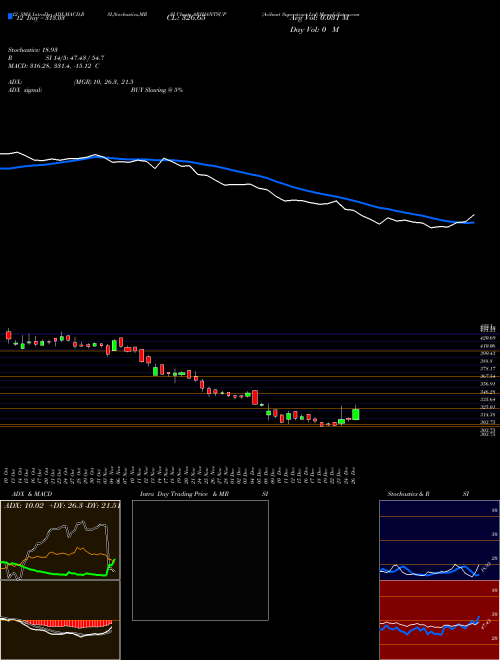Image resolution: width=500 pixels, height=660 pixels.
Task: Click the latest green candlestick on the price chart
Action: pos(356,414)
